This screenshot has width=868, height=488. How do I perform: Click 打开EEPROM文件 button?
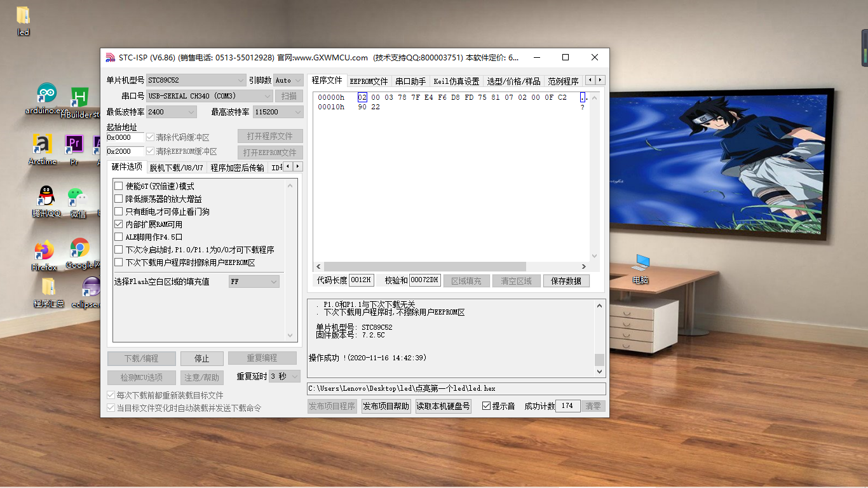click(270, 152)
